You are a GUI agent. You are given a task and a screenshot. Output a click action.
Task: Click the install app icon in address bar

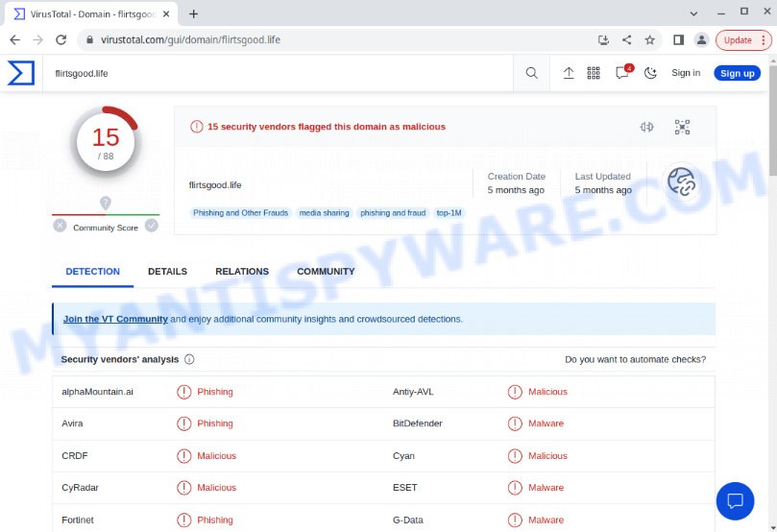click(603, 40)
